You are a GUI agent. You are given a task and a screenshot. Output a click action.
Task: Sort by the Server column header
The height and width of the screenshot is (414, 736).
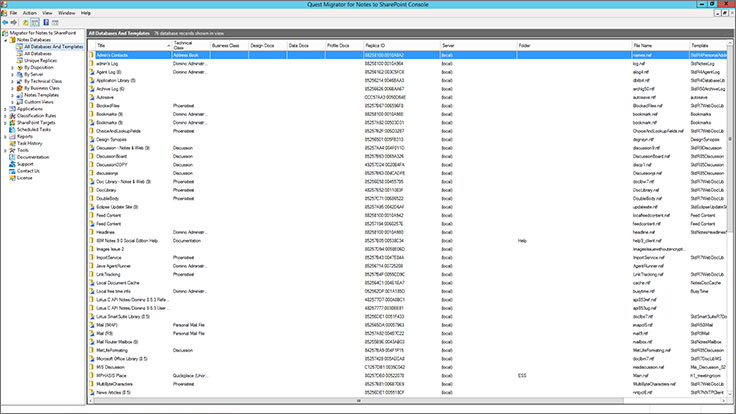coord(478,46)
